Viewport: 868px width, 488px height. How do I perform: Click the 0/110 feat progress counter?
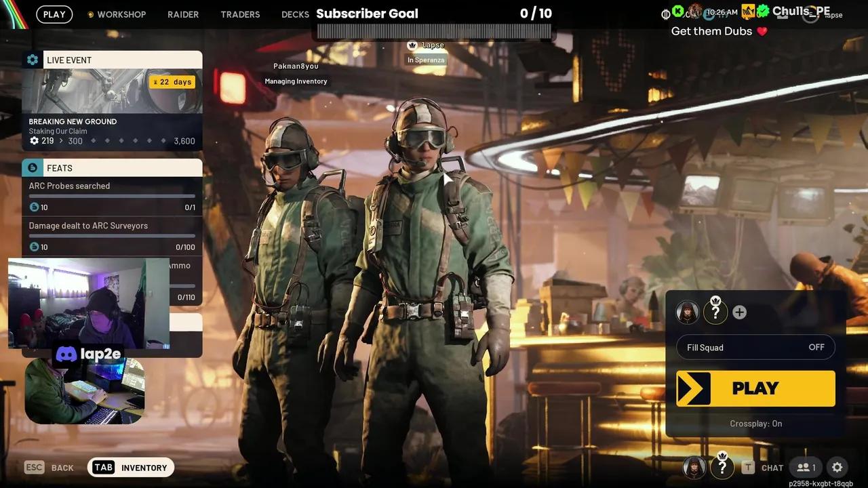[x=186, y=298]
